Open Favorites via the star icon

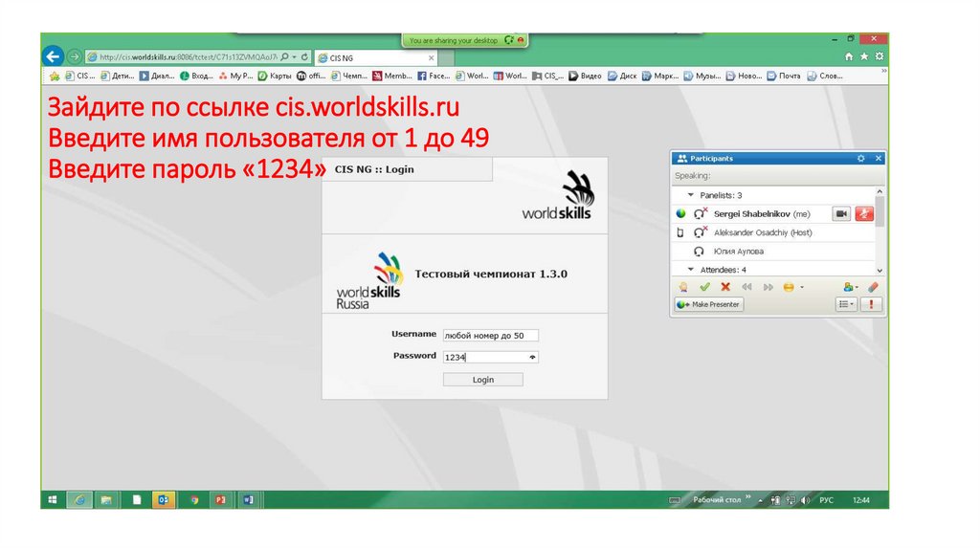[x=864, y=56]
